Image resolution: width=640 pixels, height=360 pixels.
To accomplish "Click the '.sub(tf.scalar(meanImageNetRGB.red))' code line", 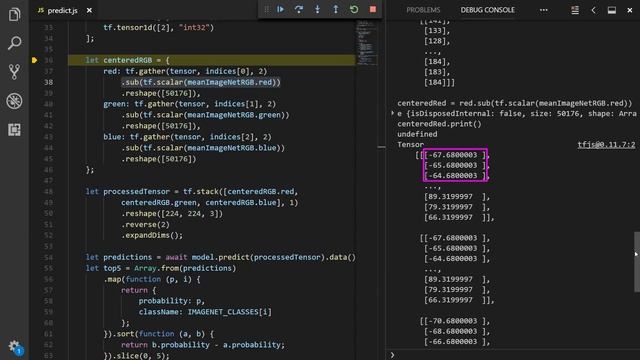I will (x=201, y=82).
